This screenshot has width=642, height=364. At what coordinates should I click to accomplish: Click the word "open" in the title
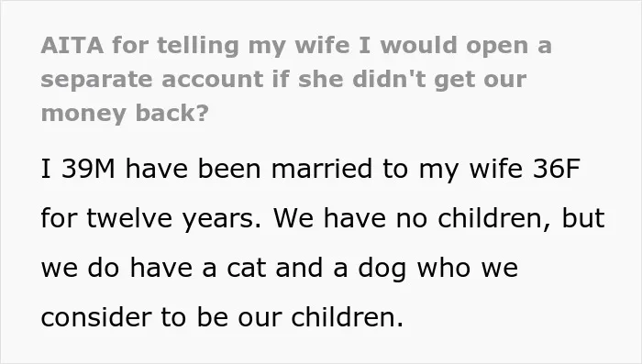[497, 47]
